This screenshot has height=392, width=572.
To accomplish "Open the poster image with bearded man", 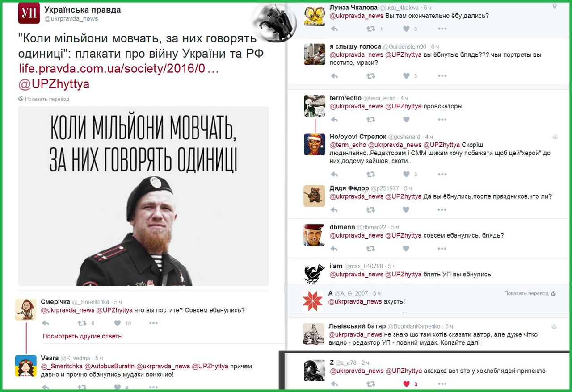I will [143, 196].
